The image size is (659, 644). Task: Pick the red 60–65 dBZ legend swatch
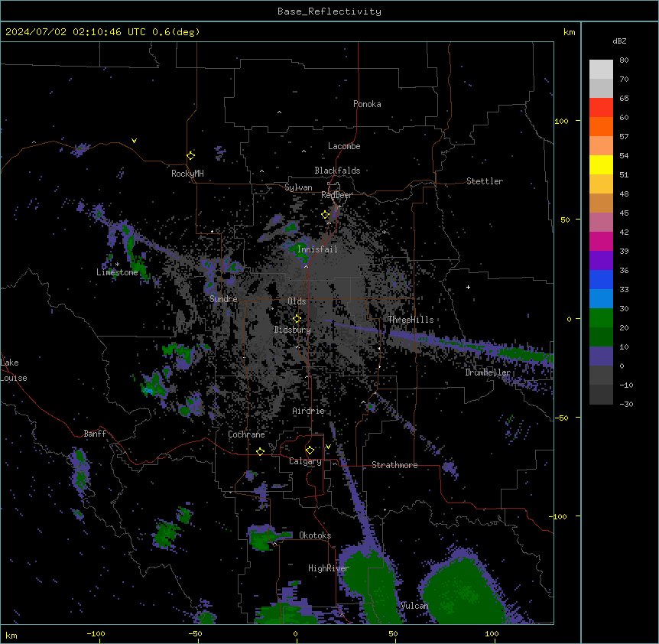click(x=601, y=107)
